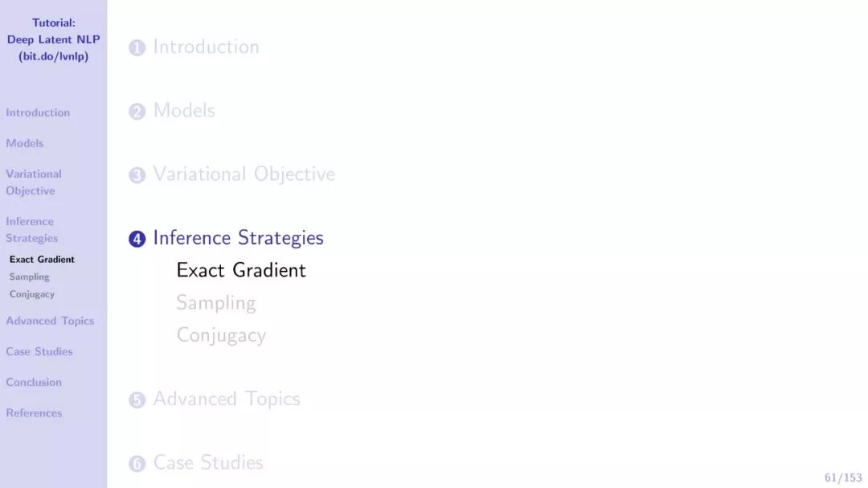
Task: Click Exact Gradient in main outline
Action: point(241,270)
